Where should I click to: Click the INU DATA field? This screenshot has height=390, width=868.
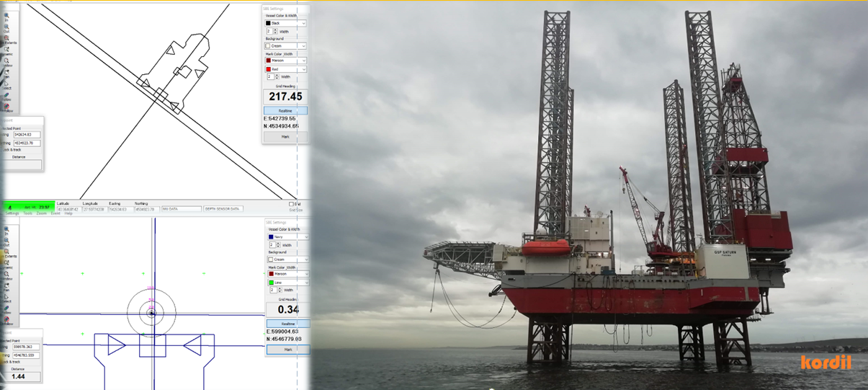(182, 209)
